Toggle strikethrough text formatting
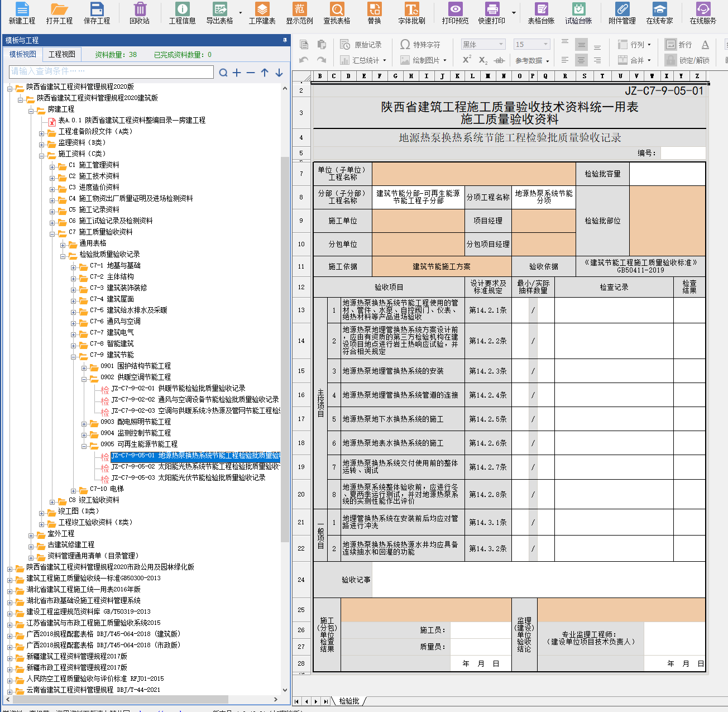This screenshot has width=728, height=712. tap(499, 60)
